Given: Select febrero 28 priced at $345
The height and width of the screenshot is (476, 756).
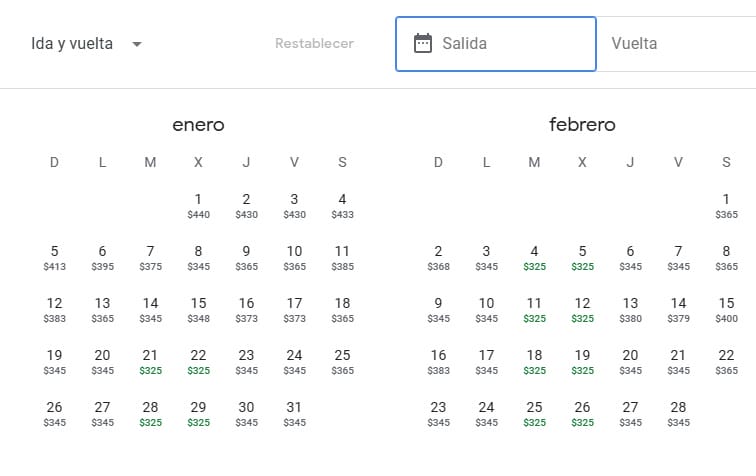Looking at the screenshot, I should tap(678, 413).
